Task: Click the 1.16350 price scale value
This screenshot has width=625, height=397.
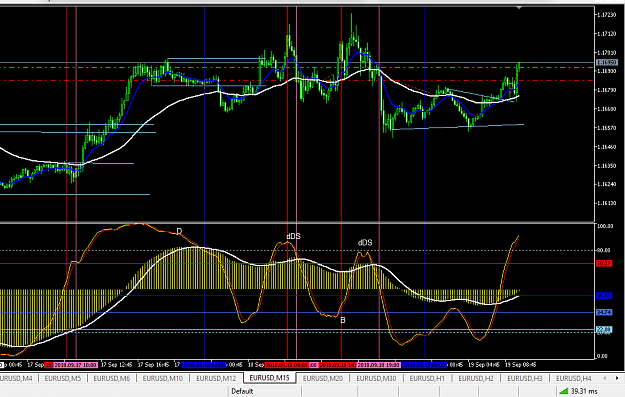Action: coord(607,165)
